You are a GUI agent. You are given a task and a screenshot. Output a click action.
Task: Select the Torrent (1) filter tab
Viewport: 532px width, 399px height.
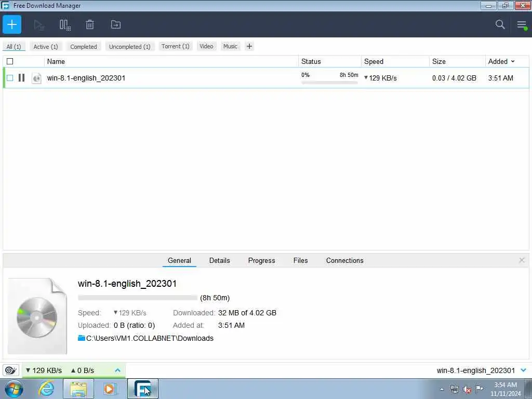176,46
